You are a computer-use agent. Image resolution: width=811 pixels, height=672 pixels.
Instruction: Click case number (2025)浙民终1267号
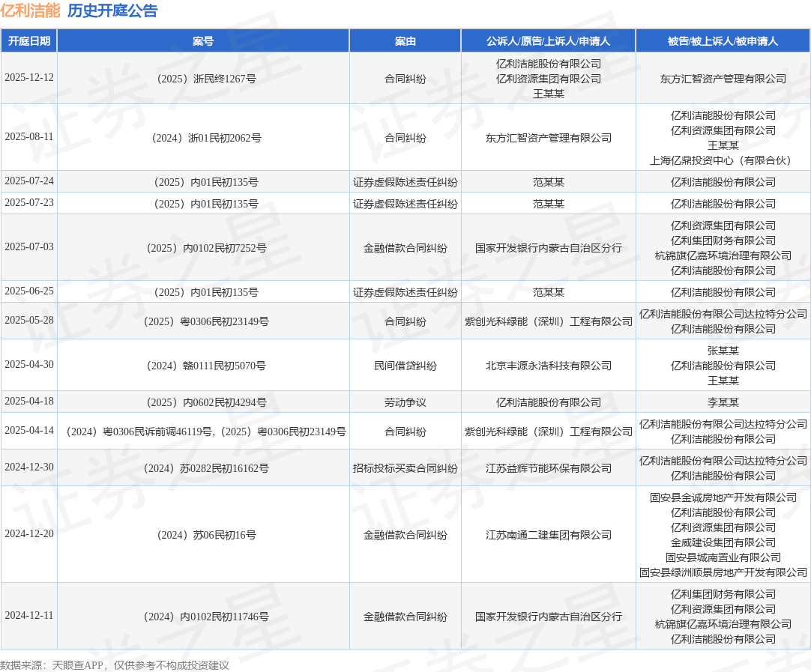tap(206, 79)
